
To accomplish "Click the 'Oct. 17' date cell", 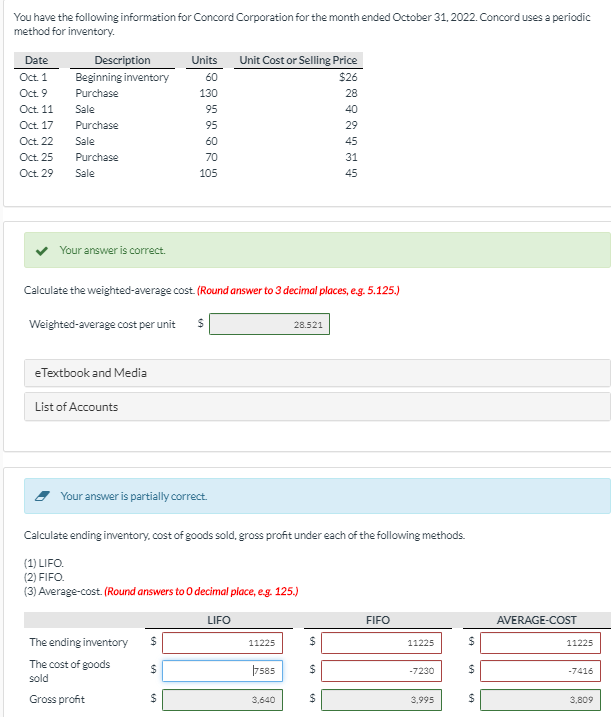I will point(36,125).
